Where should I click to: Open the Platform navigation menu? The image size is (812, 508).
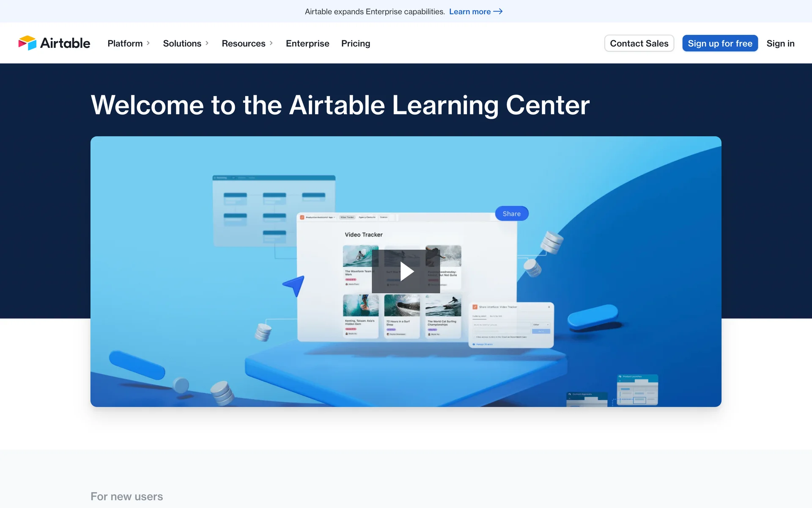[125, 43]
